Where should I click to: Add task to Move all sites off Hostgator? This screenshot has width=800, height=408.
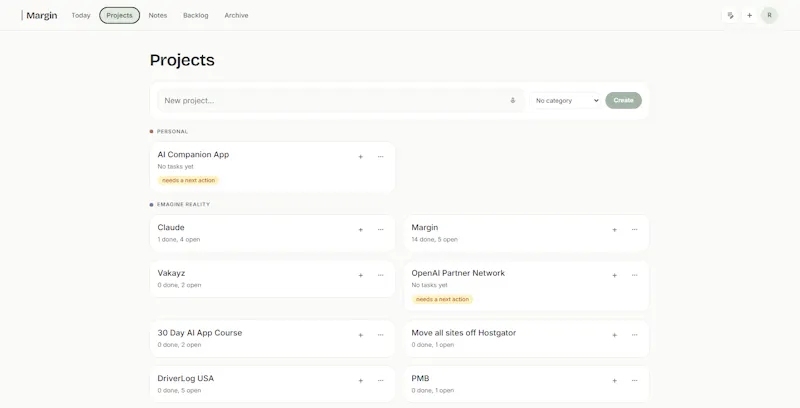point(614,335)
